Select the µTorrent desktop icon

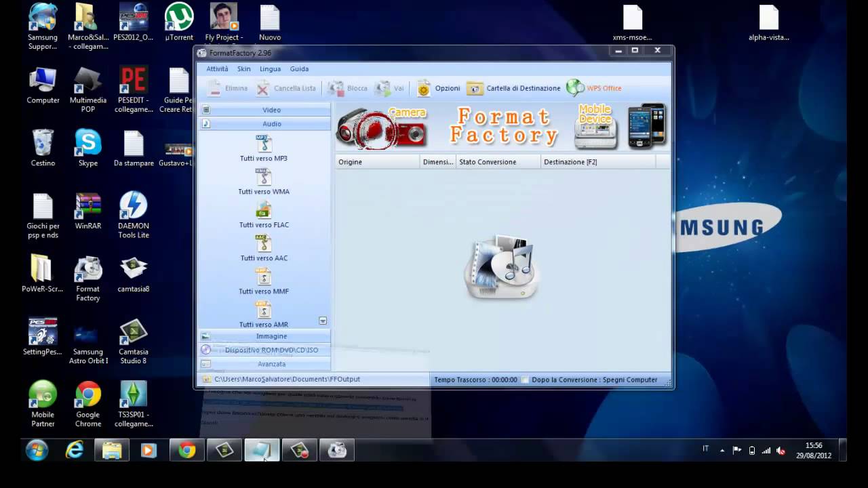pos(179,22)
